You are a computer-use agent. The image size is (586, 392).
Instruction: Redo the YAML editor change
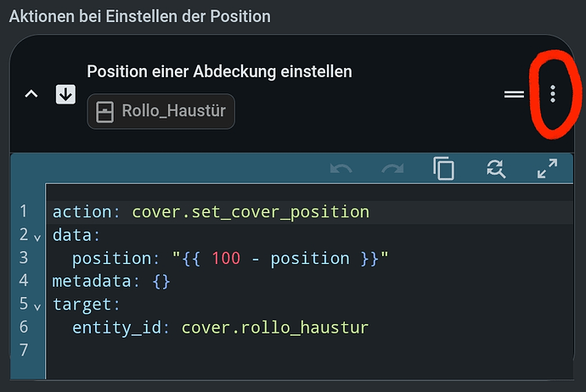point(392,169)
